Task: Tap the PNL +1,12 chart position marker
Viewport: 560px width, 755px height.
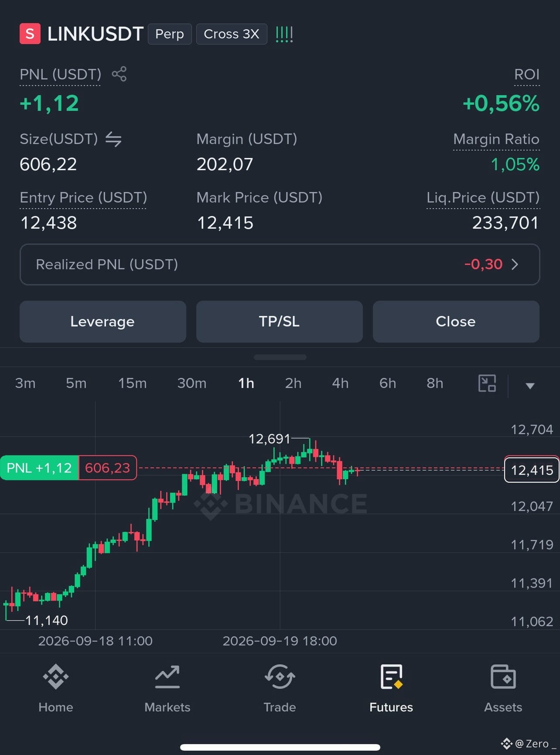Action: [39, 468]
